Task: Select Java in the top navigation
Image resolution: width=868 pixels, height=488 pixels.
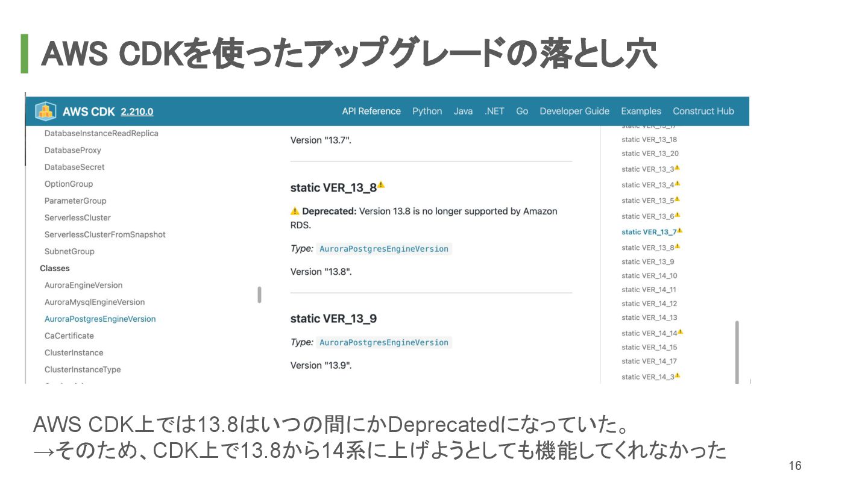Action: [463, 111]
